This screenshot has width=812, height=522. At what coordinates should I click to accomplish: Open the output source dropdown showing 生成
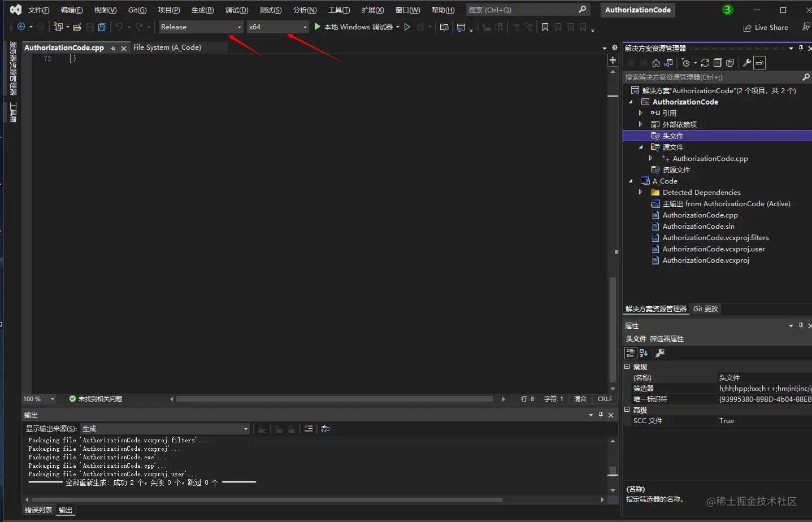[x=165, y=429]
